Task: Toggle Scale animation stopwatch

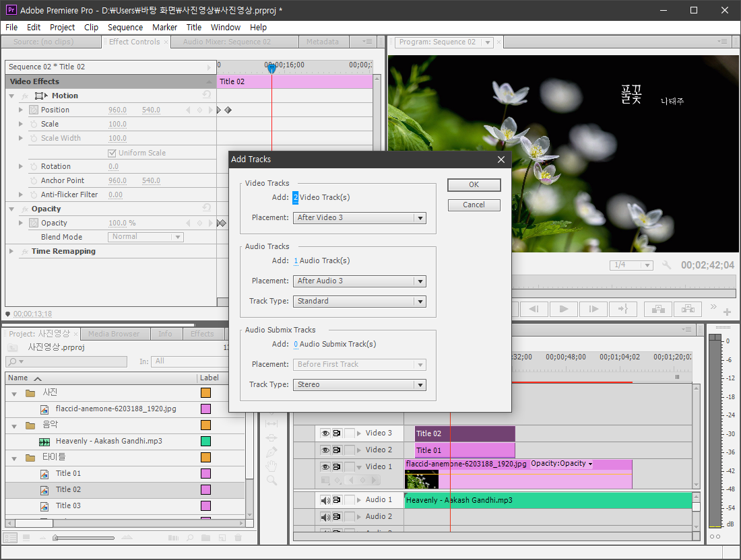Action: [x=34, y=124]
